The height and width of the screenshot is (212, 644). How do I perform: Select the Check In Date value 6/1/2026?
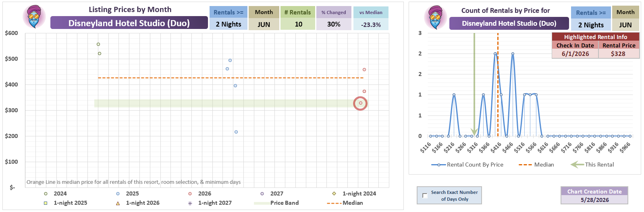[x=575, y=54]
